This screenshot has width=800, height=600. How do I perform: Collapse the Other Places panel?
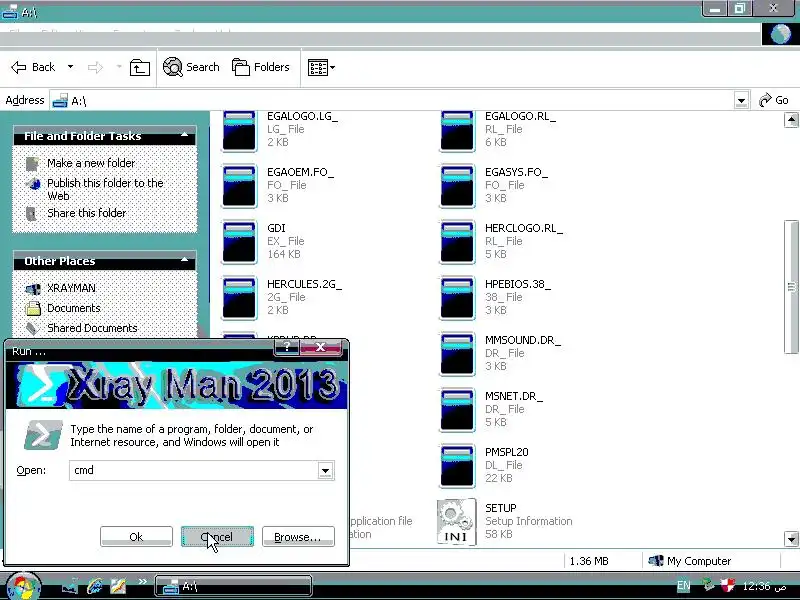185,261
